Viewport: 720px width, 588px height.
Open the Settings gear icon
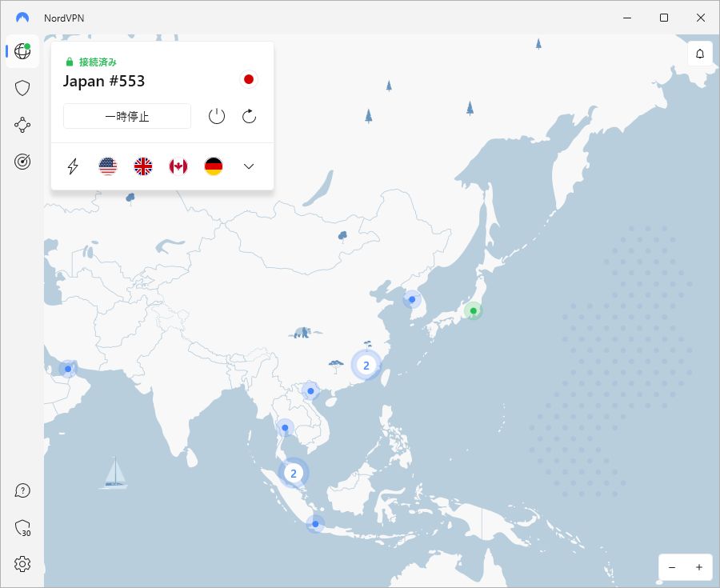(22, 564)
